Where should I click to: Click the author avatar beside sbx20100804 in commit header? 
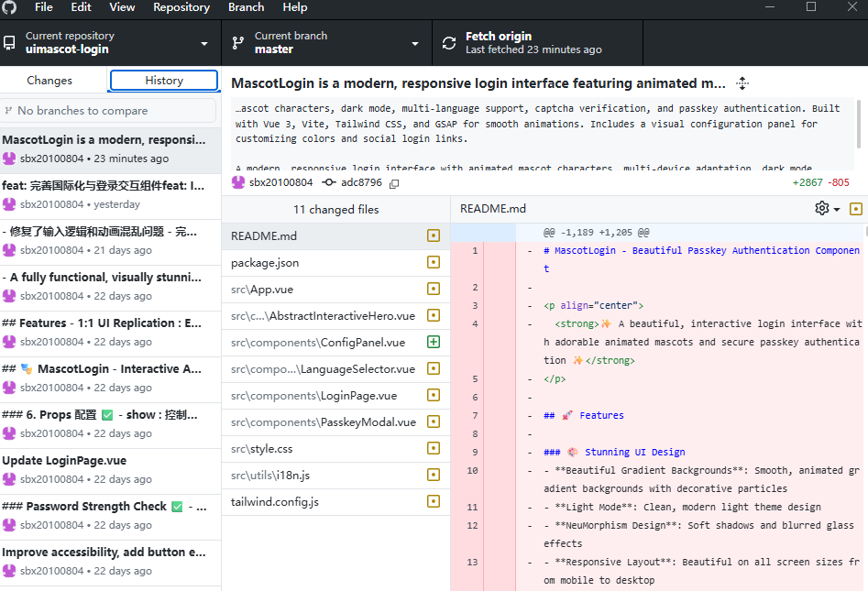(238, 182)
